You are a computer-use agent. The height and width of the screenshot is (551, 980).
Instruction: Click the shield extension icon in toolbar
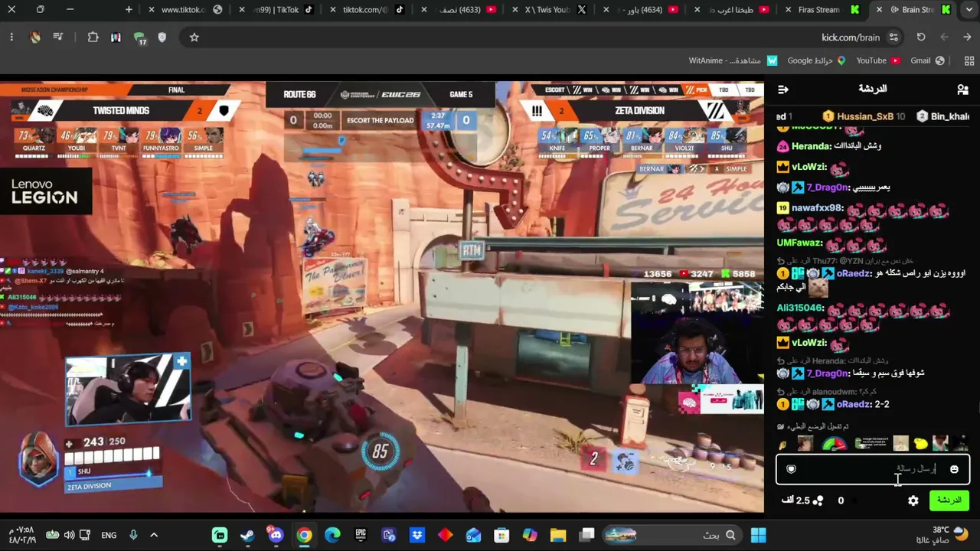(x=162, y=37)
